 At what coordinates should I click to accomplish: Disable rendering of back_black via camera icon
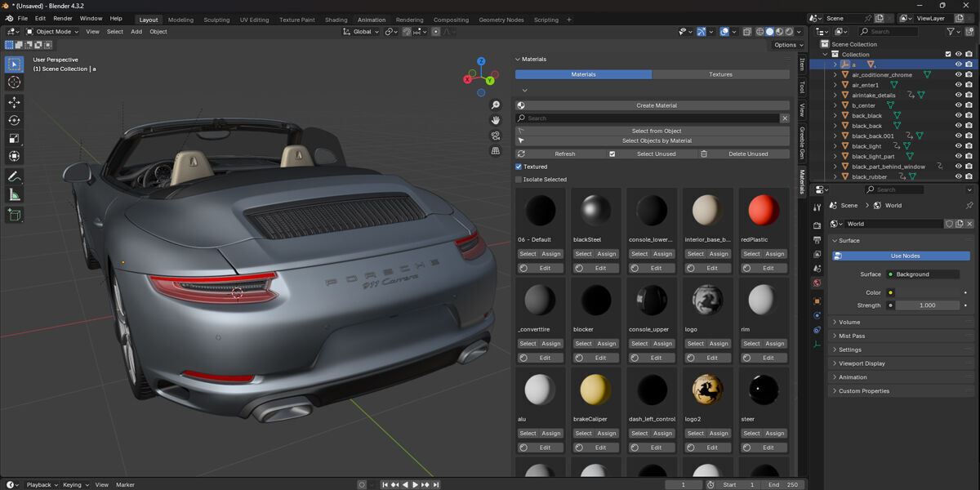(x=969, y=116)
